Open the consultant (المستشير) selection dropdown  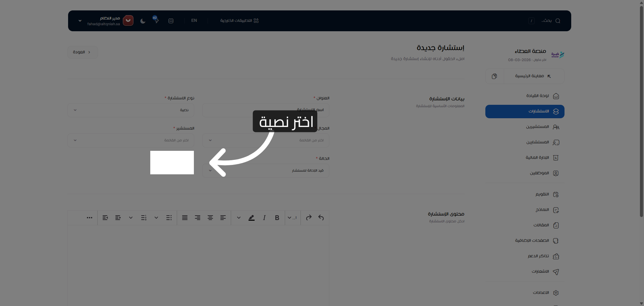[130, 140]
